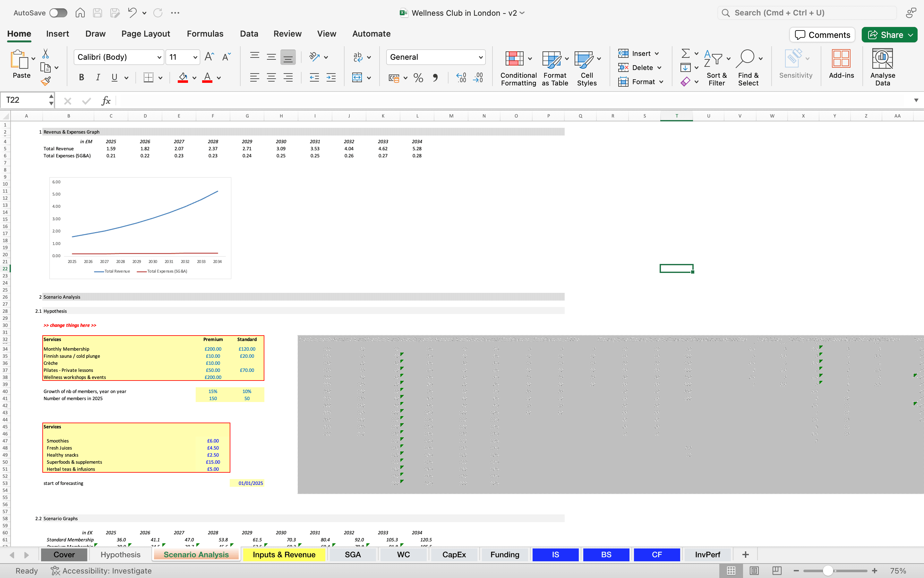Toggle align text left

coord(254,78)
